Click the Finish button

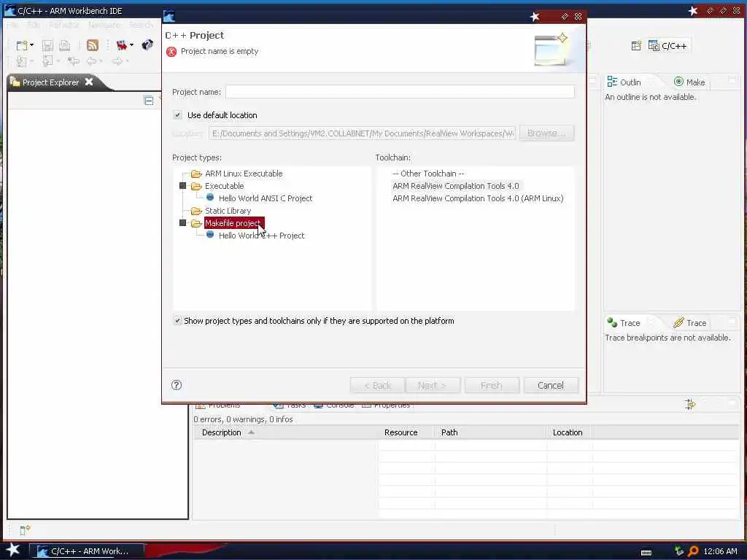coord(492,385)
